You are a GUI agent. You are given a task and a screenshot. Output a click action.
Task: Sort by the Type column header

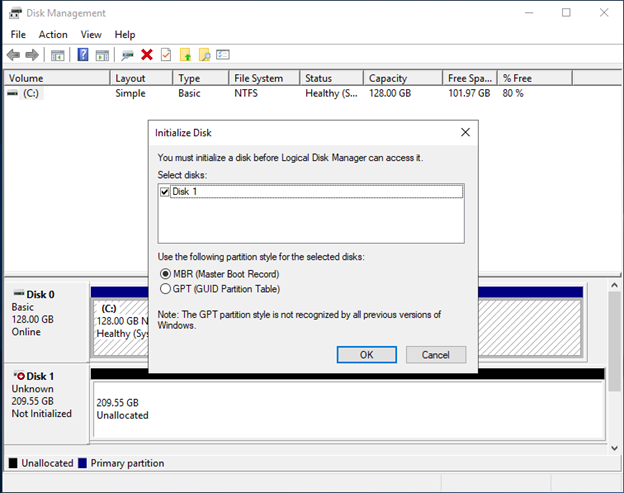201,78
